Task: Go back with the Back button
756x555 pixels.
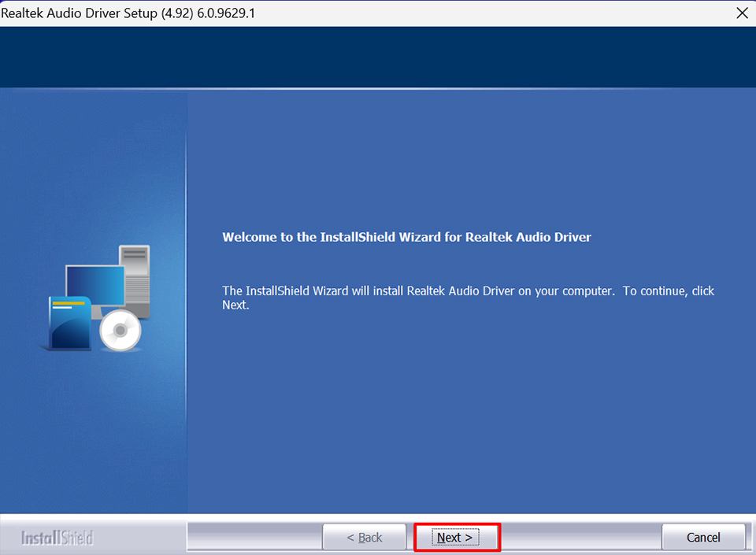Action: pos(365,537)
